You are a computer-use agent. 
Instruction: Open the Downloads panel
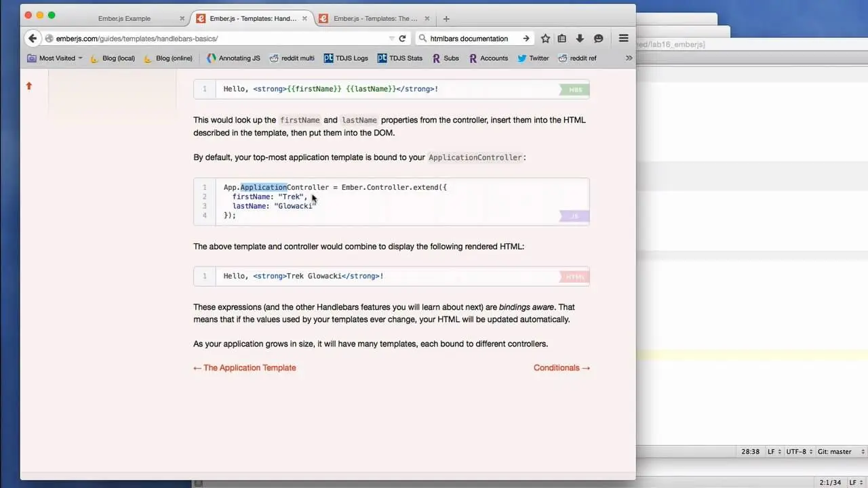click(580, 39)
